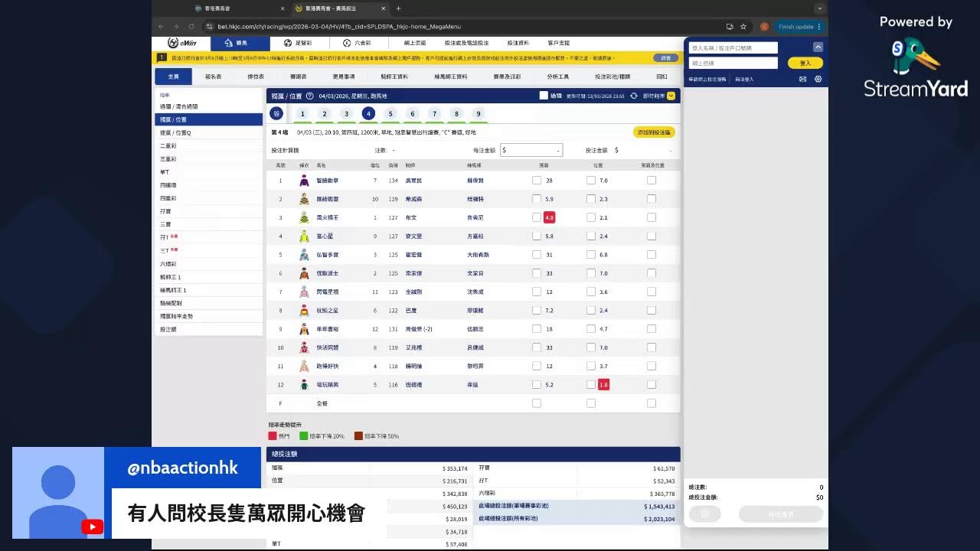Click the 登入 login button
Viewport: 980px width, 551px height.
[805, 63]
